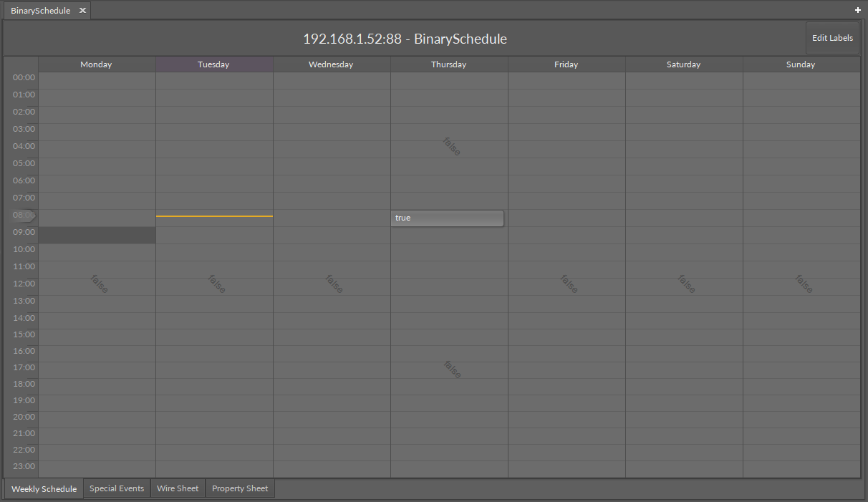Switch to the Special Events tab
The height and width of the screenshot is (502, 868).
(x=116, y=488)
